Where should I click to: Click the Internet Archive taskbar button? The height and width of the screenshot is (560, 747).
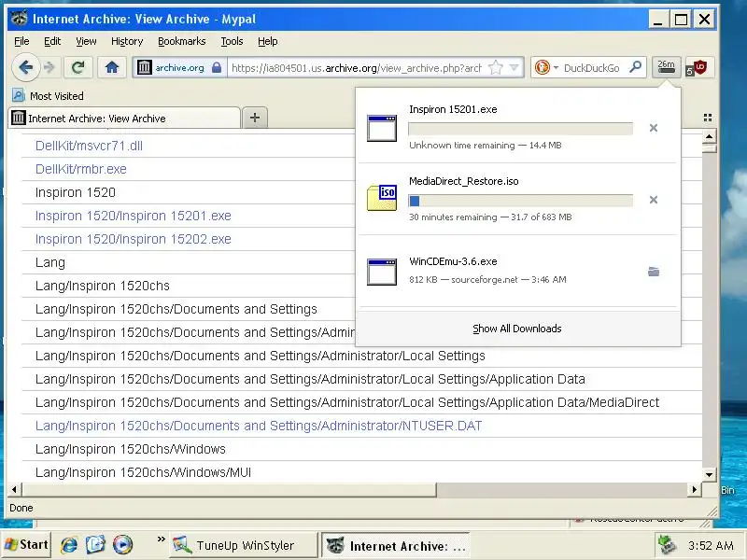tap(396, 546)
